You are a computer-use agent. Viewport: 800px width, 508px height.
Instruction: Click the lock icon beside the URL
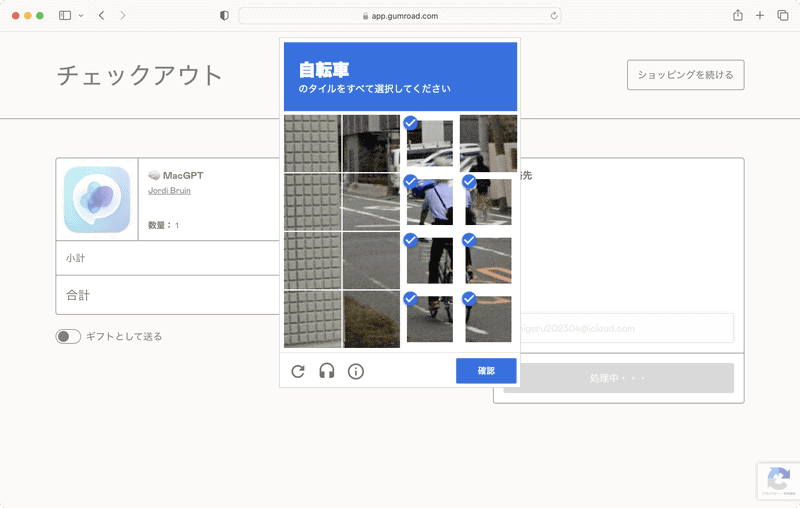(365, 16)
